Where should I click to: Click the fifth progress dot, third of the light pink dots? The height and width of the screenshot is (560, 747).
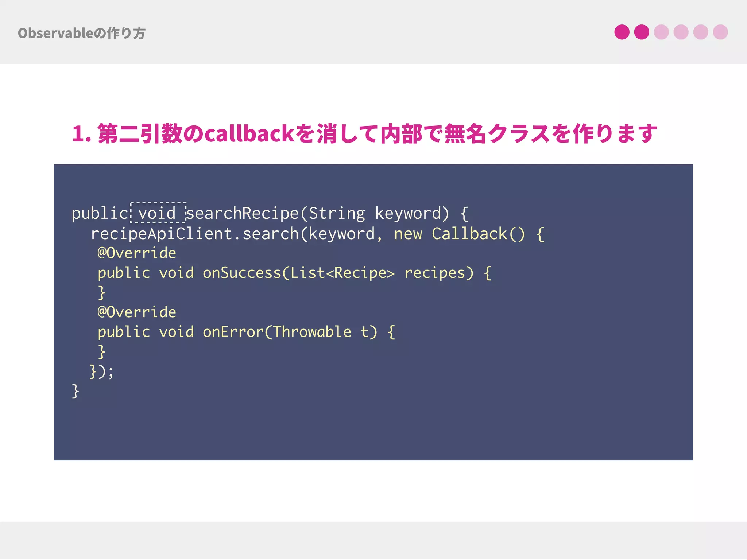pyautogui.click(x=701, y=32)
